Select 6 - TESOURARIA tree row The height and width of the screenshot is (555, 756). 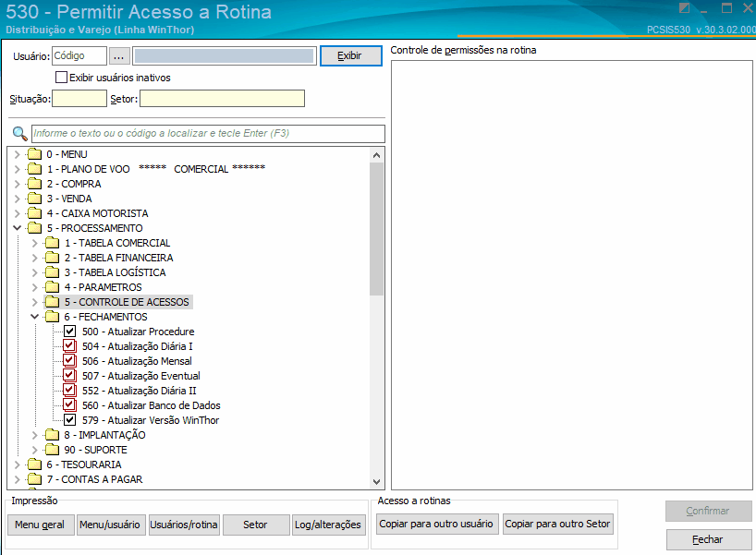point(84,465)
